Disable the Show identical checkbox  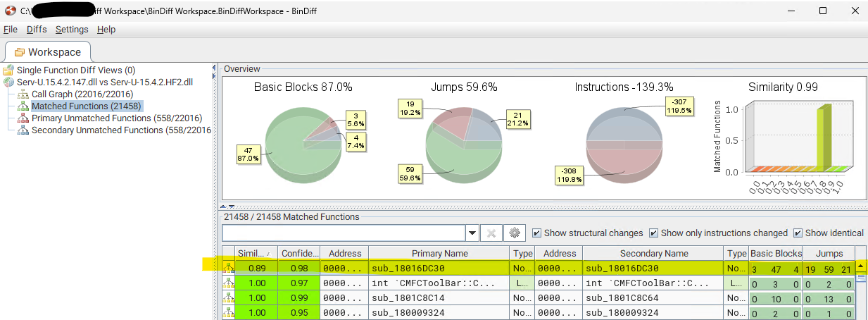coord(798,233)
